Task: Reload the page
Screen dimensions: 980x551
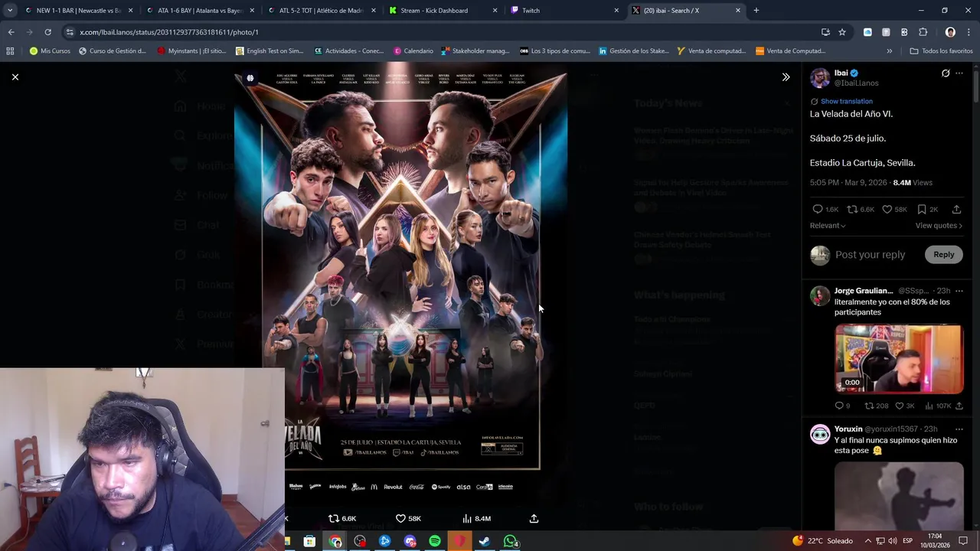Action: pos(47,32)
